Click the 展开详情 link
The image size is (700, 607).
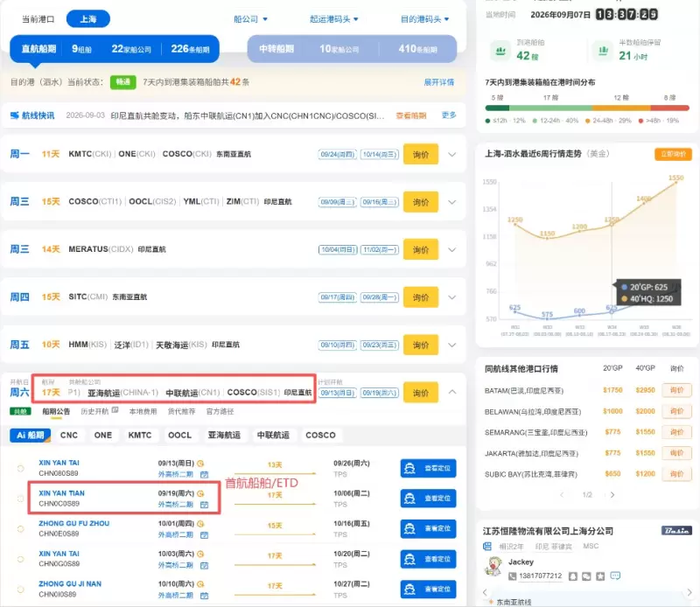click(438, 82)
